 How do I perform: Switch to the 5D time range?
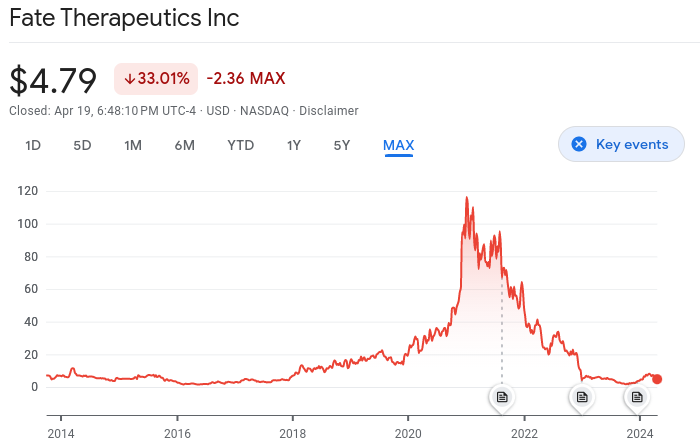coord(82,145)
